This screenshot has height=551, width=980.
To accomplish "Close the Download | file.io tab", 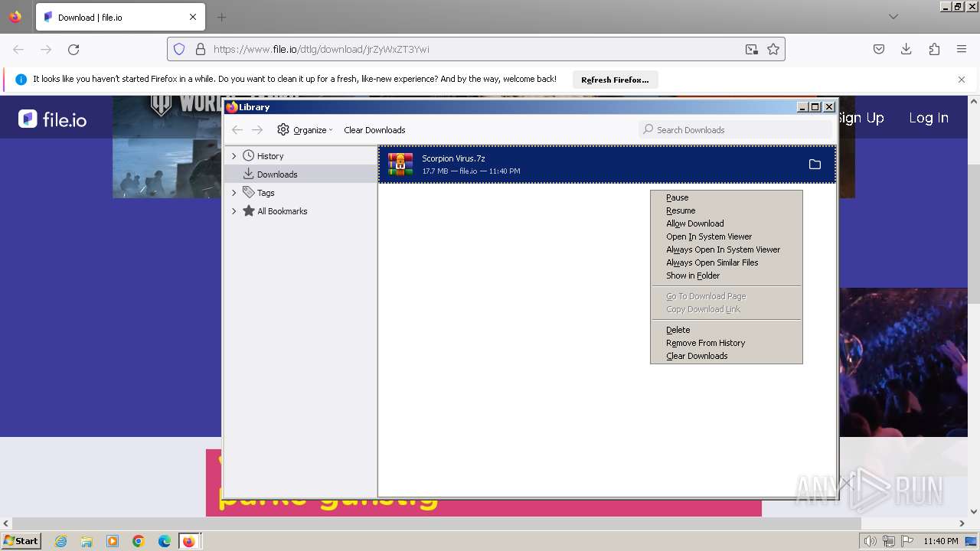I will [x=193, y=17].
